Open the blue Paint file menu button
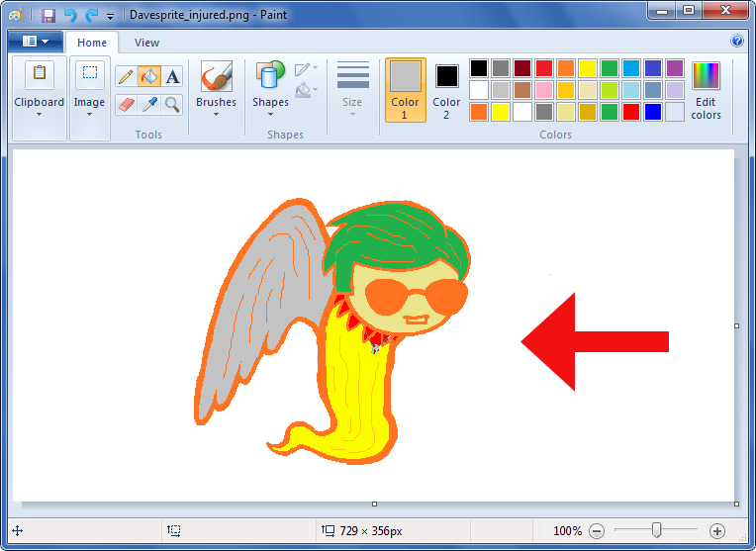 pos(36,42)
